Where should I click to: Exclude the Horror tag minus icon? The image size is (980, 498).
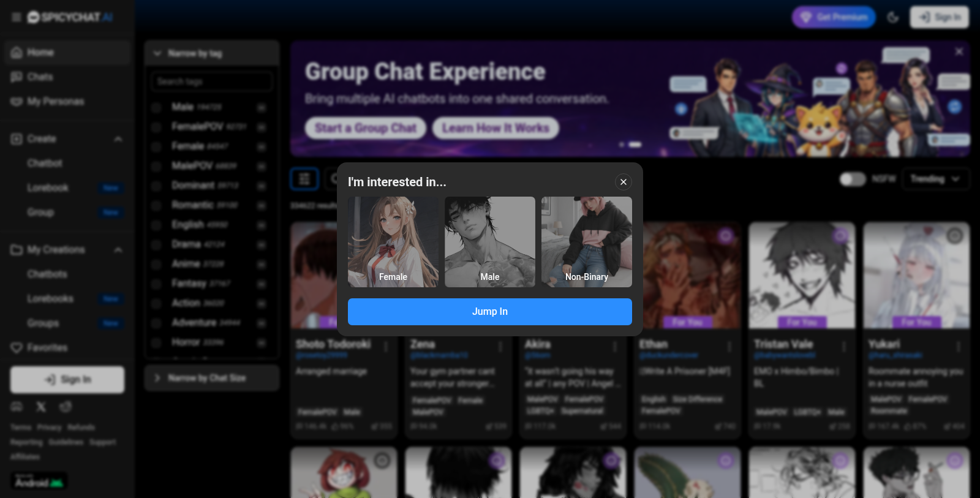(262, 342)
